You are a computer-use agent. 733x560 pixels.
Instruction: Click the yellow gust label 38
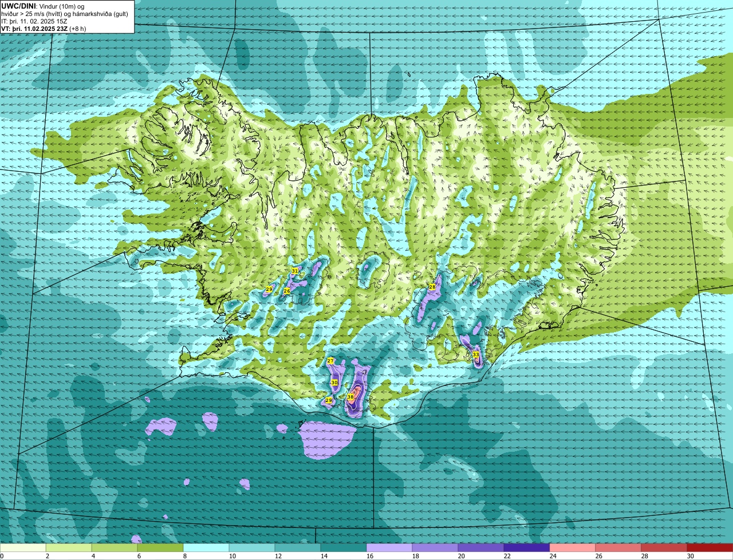pyautogui.click(x=350, y=397)
